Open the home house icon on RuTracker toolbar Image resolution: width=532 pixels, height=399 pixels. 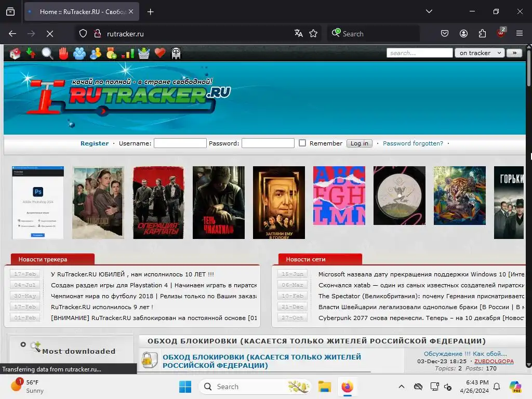click(x=15, y=54)
